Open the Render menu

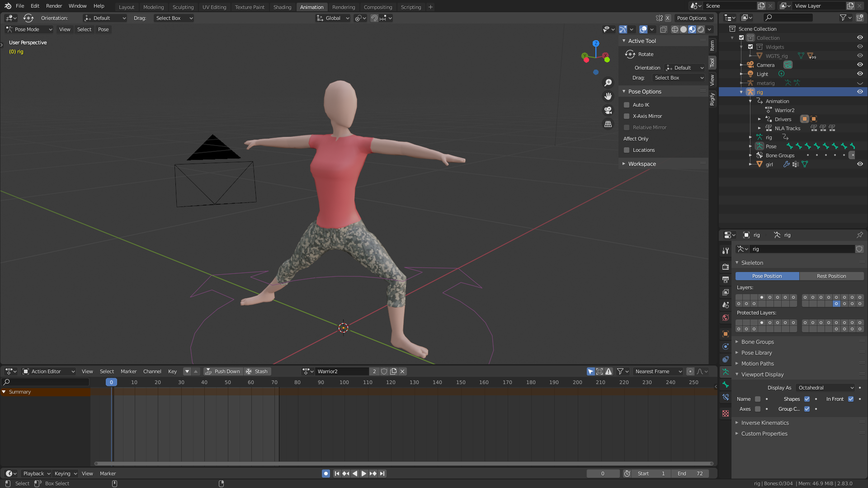coord(54,6)
